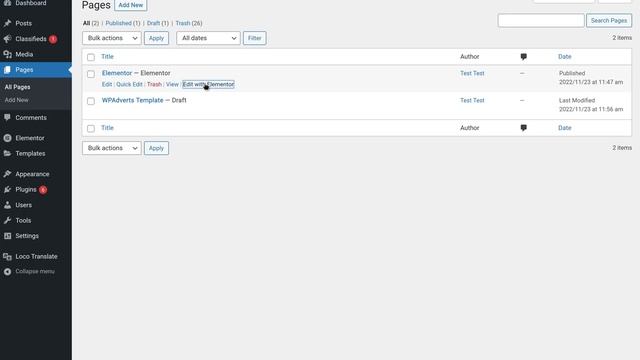The image size is (640, 360).
Task: Click the search pages input field
Action: click(541, 20)
